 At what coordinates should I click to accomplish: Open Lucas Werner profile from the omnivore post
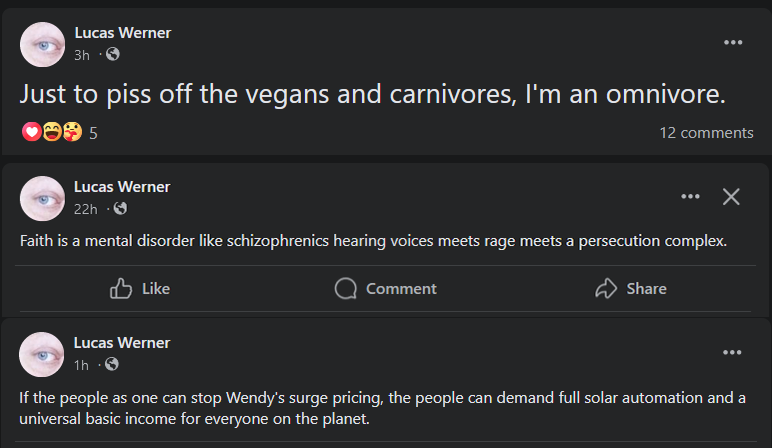(123, 33)
